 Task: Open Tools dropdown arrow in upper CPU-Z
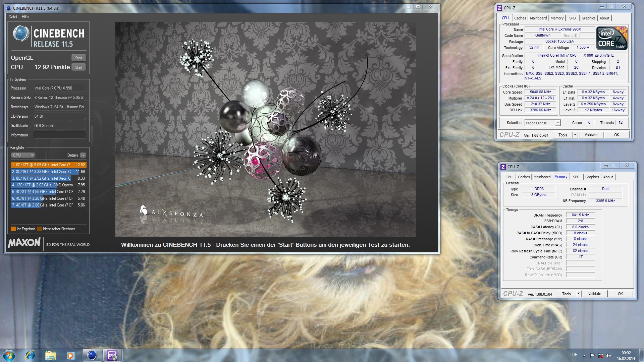[575, 135]
